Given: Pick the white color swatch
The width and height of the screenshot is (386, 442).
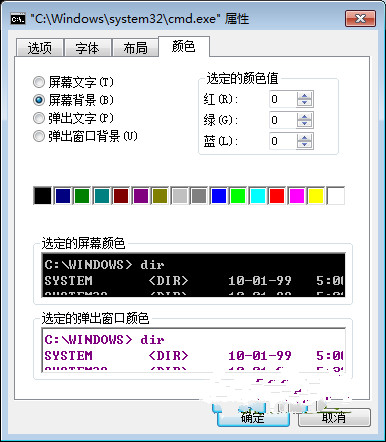Looking at the screenshot, I should point(336,196).
